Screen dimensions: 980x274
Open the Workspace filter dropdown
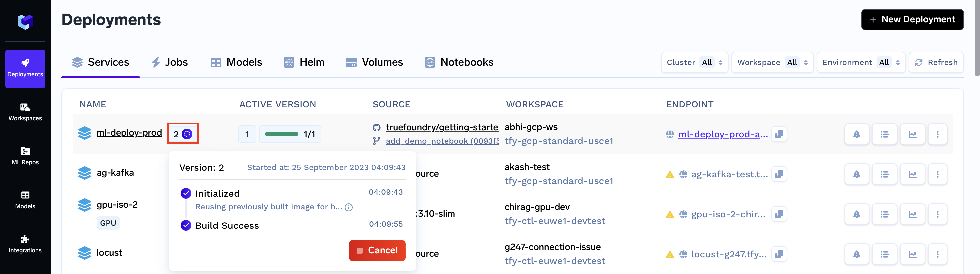[772, 62]
